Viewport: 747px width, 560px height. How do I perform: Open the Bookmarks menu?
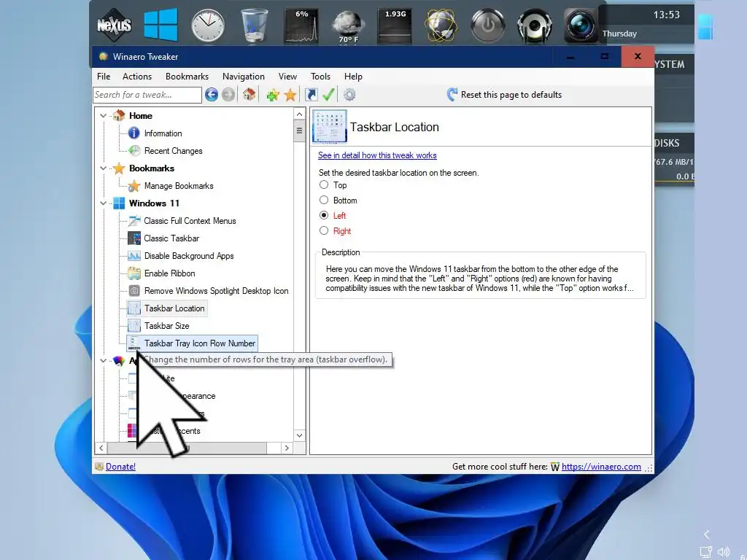point(187,76)
